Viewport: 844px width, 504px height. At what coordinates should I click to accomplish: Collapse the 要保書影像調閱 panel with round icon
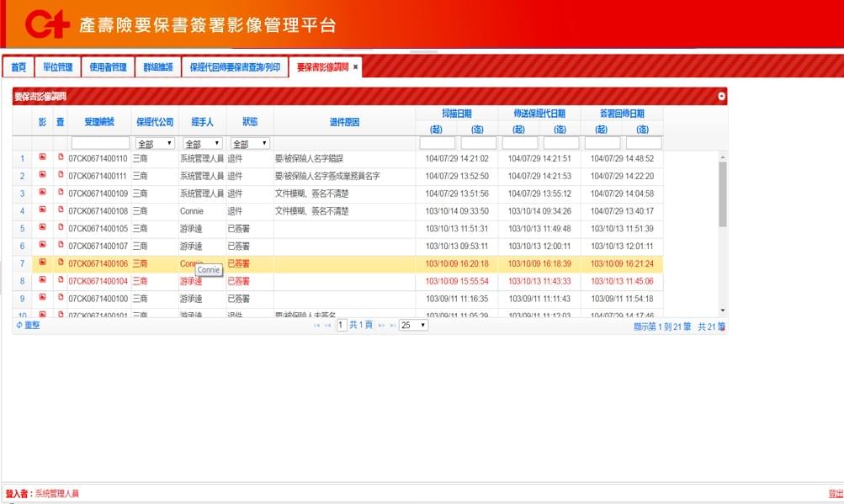(x=721, y=97)
